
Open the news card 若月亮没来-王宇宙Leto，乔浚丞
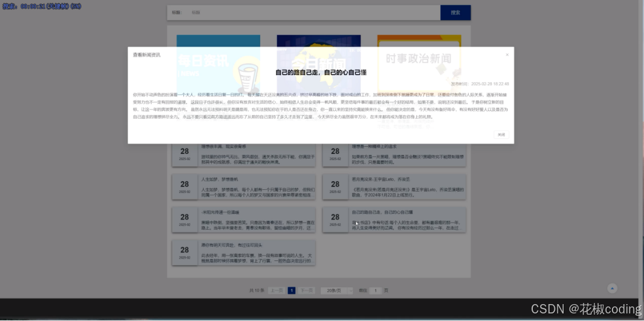pyautogui.click(x=394, y=187)
